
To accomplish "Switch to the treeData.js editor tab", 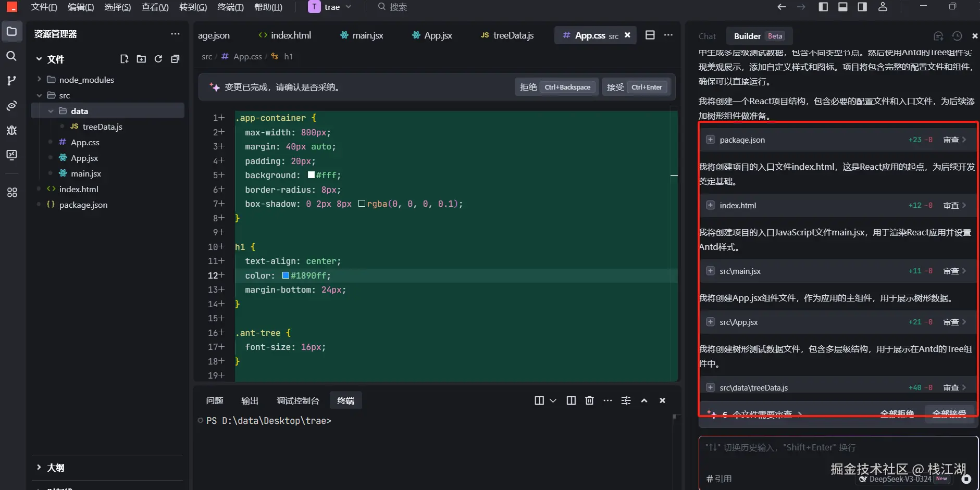I will pyautogui.click(x=507, y=35).
